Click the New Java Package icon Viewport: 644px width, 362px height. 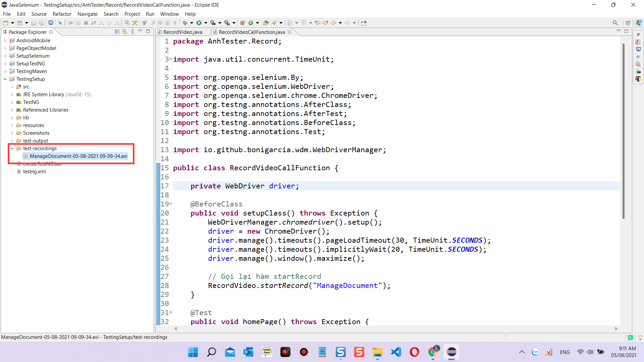[243, 23]
